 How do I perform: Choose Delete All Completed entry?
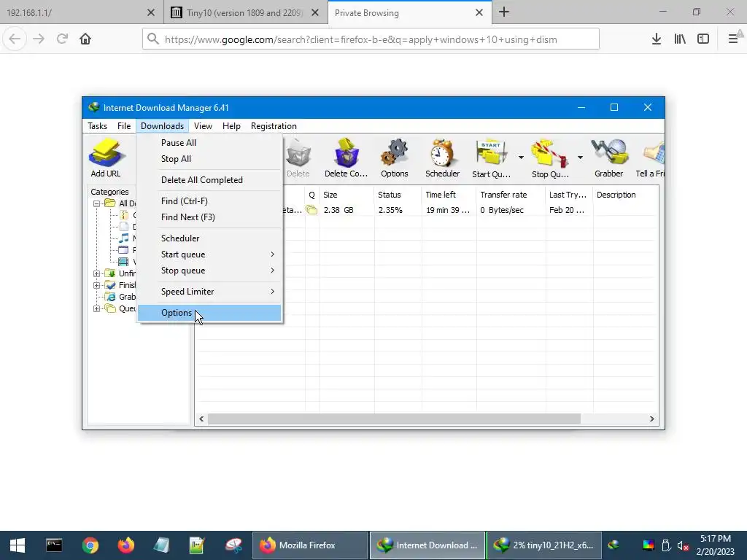pyautogui.click(x=209, y=180)
